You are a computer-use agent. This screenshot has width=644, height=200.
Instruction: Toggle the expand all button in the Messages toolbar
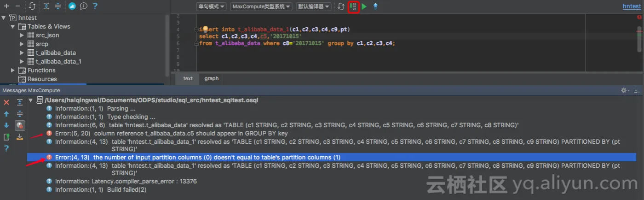tap(20, 102)
